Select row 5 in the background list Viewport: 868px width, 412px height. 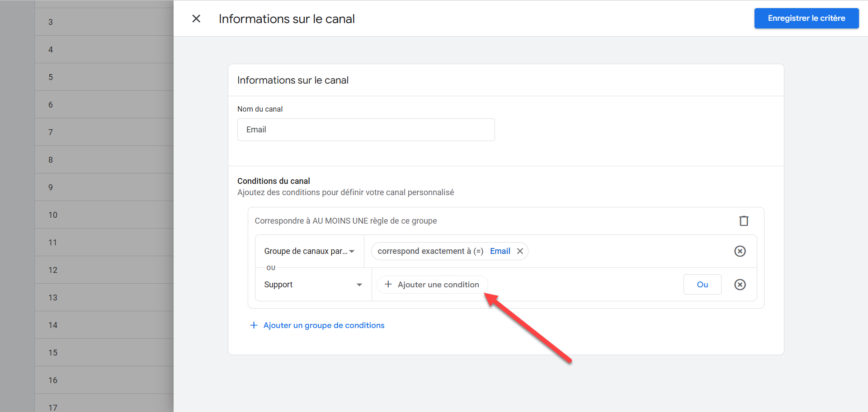(x=104, y=77)
